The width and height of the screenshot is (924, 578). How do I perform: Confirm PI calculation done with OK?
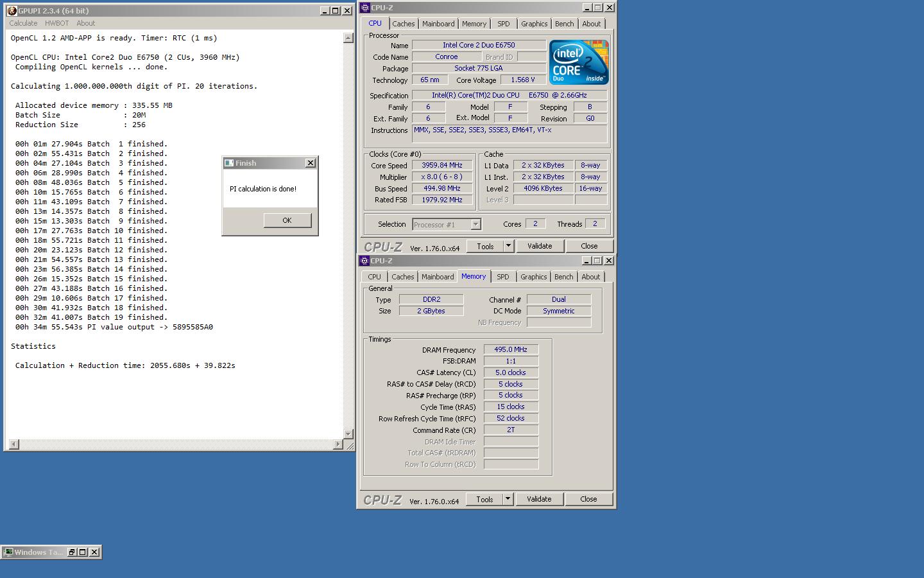(x=287, y=220)
